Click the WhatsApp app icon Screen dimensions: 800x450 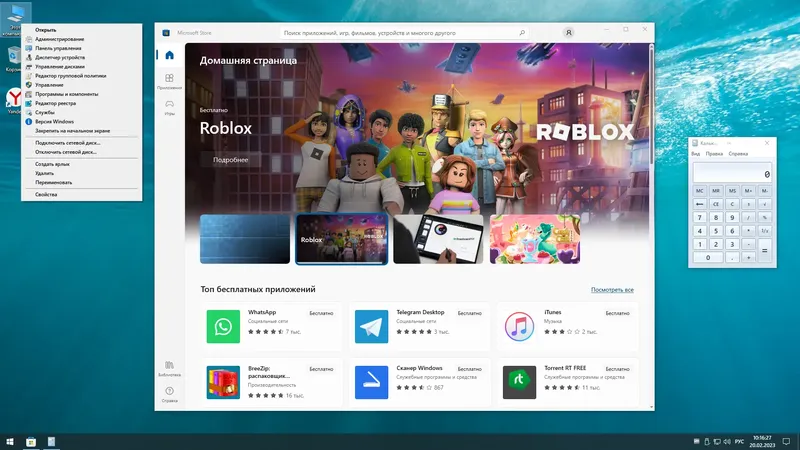coord(223,327)
